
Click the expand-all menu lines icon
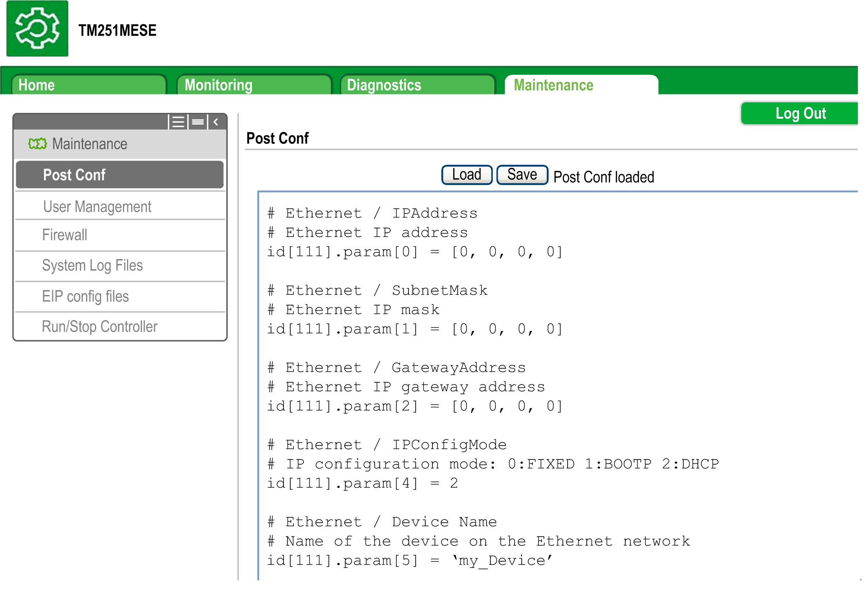pyautogui.click(x=178, y=122)
